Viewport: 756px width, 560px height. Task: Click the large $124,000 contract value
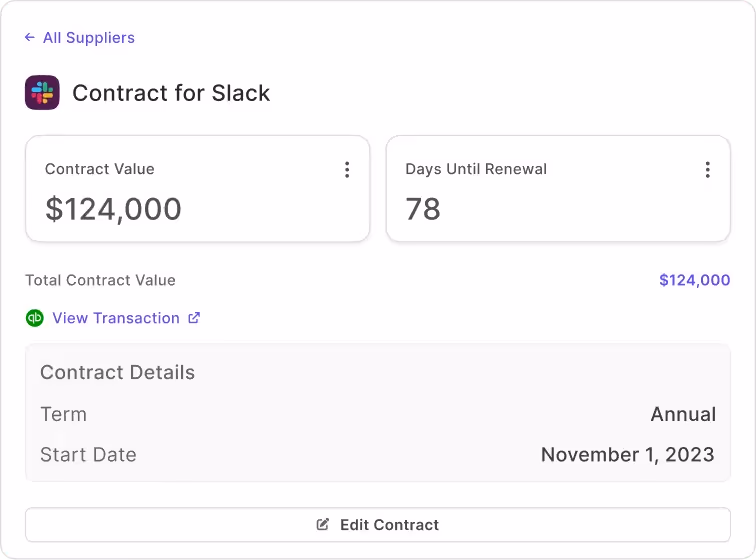click(x=113, y=209)
